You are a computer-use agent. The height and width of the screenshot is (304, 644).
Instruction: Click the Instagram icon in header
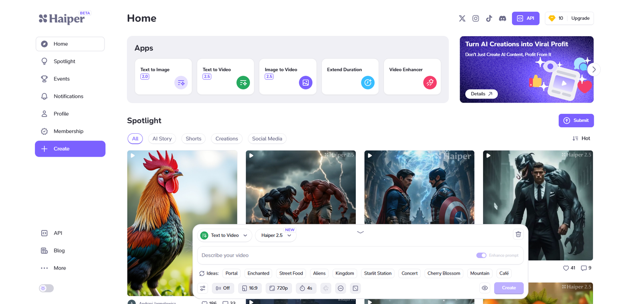tap(475, 19)
